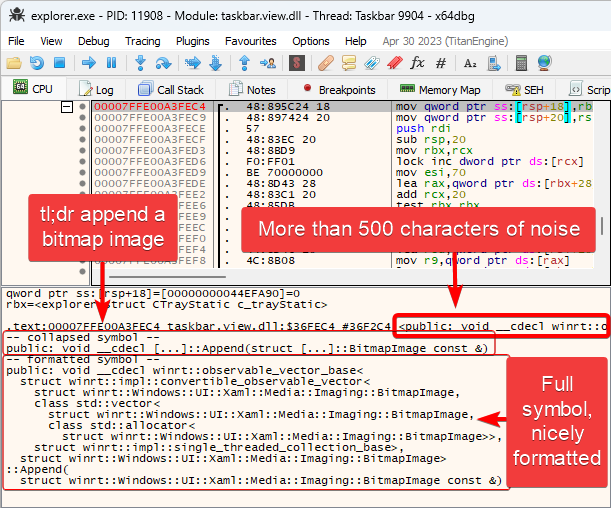Pause execution with the Pause icon
Viewport: 611px width, 508px height.
[x=111, y=63]
